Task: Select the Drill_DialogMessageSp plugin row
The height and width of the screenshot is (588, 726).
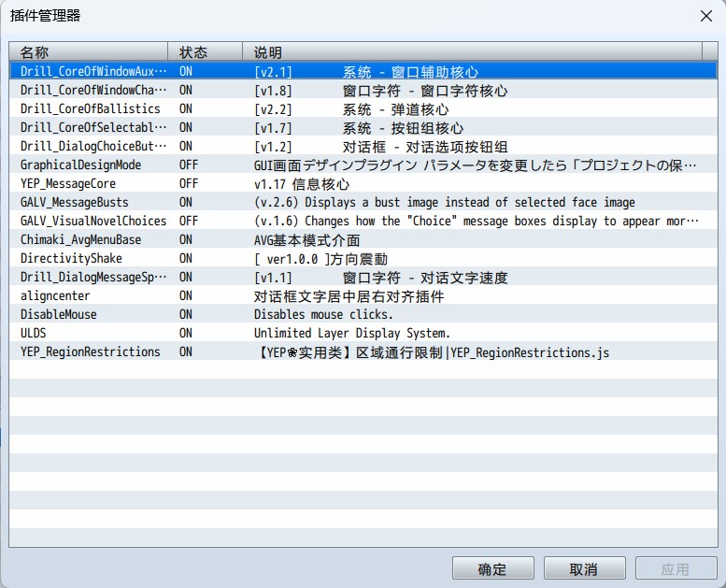Action: coord(363,277)
